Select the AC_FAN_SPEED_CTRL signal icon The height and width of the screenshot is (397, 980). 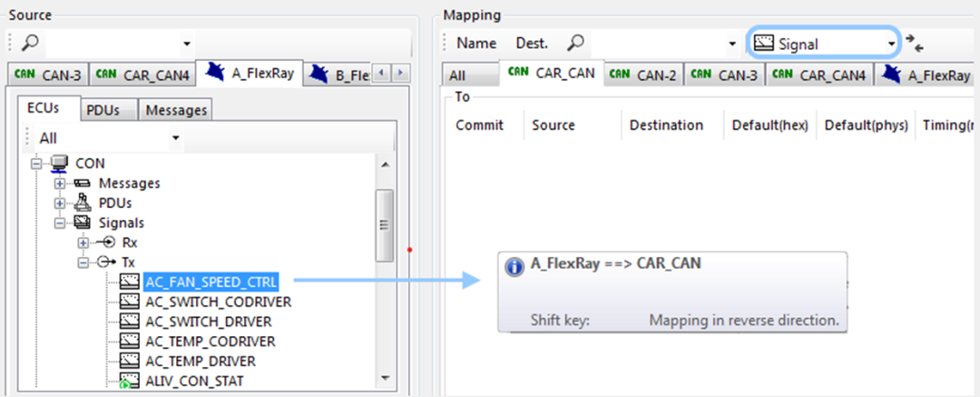point(129,282)
